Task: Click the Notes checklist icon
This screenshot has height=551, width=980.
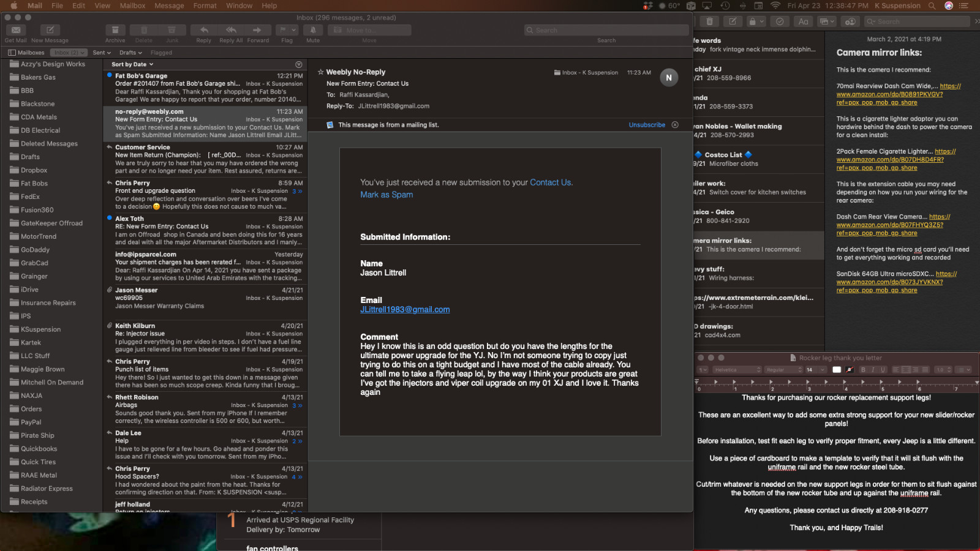Action: click(x=780, y=21)
